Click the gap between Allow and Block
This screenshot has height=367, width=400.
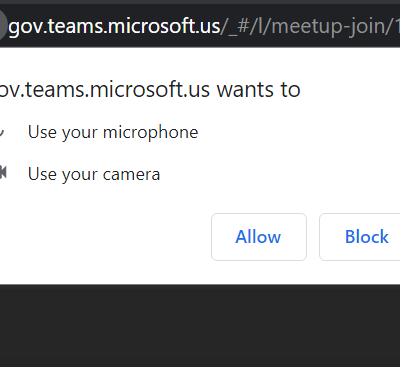click(313, 237)
